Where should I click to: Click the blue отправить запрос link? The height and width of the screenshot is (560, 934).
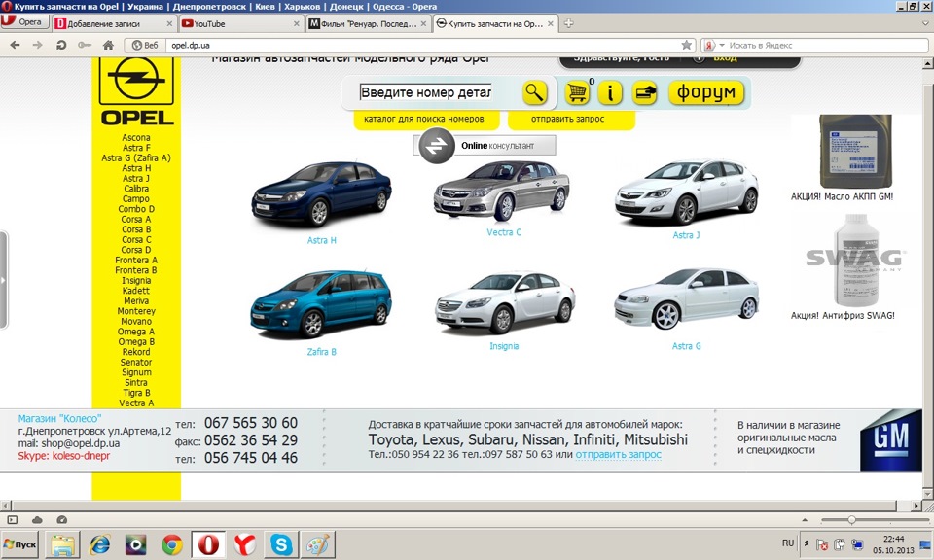pyautogui.click(x=619, y=455)
